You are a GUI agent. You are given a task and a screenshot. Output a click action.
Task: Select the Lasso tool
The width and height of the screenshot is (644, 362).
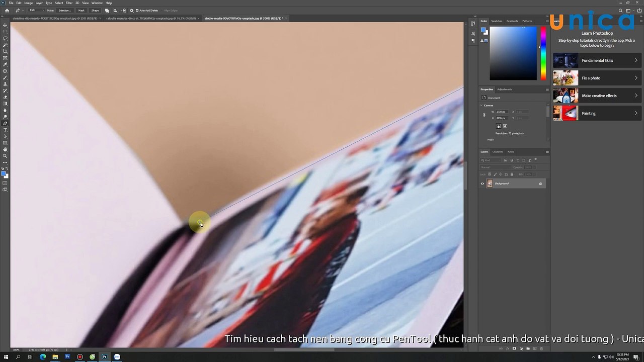5,38
